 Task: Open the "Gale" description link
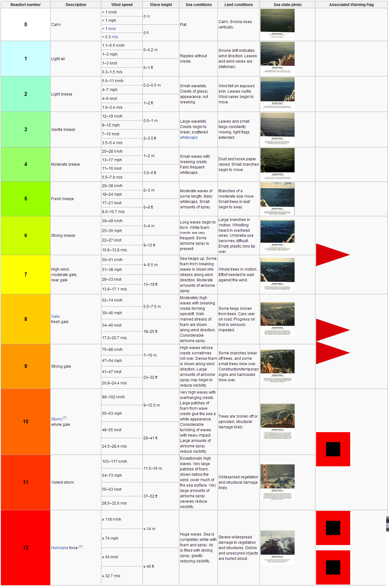(x=55, y=316)
